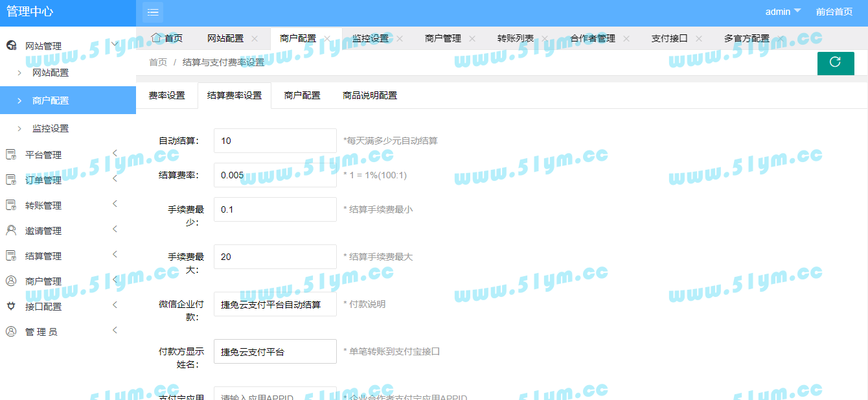This screenshot has width=868, height=400.
Task: Expand the 转账管理 menu chevron
Action: (115, 204)
